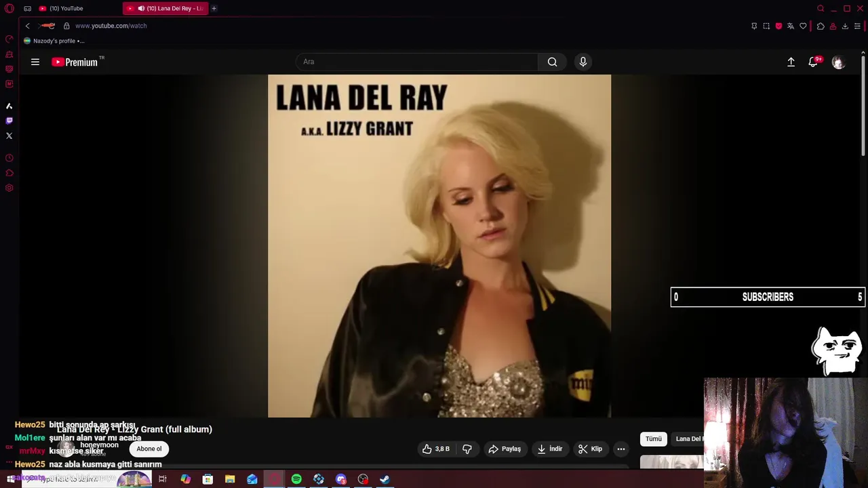This screenshot has height=488, width=868.
Task: Open the Opera sidebar GX Control icon
Action: coord(9,39)
